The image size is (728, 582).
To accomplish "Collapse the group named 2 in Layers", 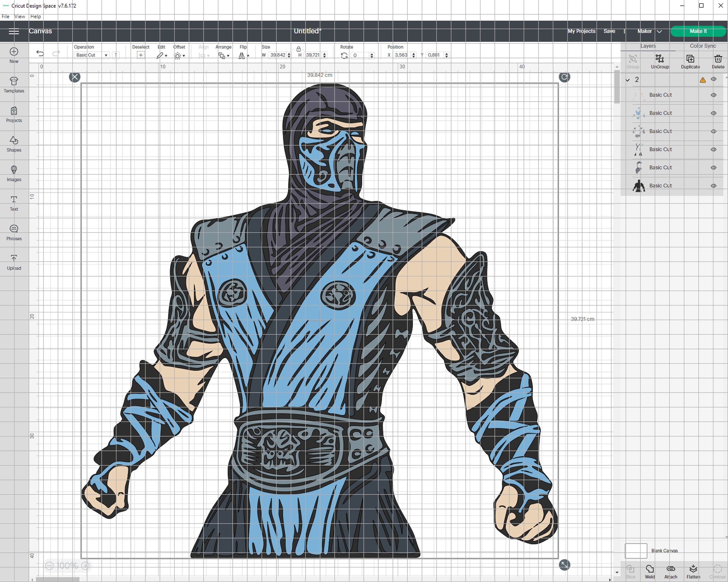I will coord(627,80).
